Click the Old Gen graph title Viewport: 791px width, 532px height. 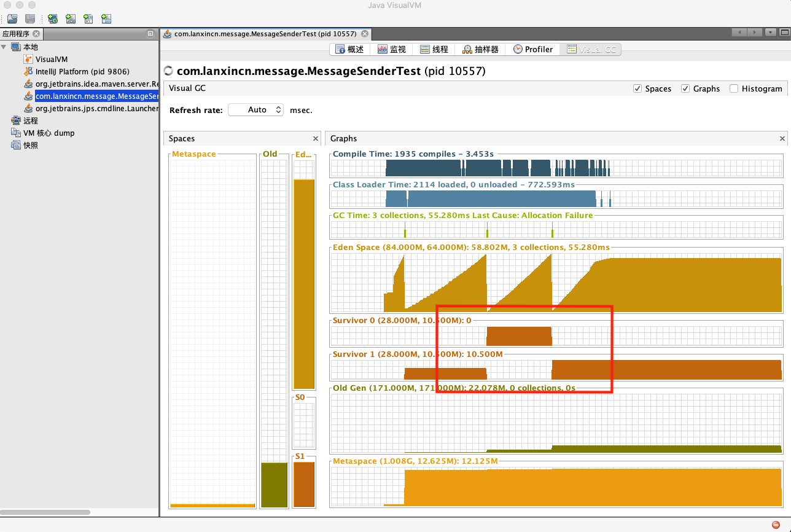[x=454, y=388]
